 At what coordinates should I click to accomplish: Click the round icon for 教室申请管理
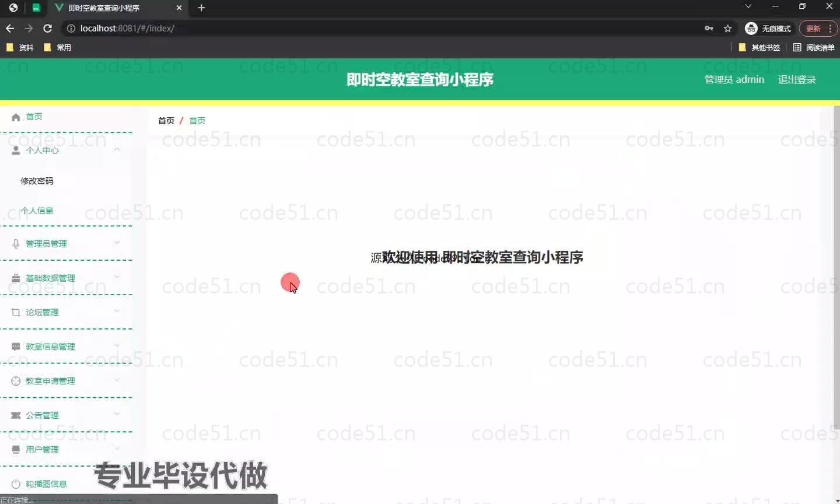pos(16,381)
